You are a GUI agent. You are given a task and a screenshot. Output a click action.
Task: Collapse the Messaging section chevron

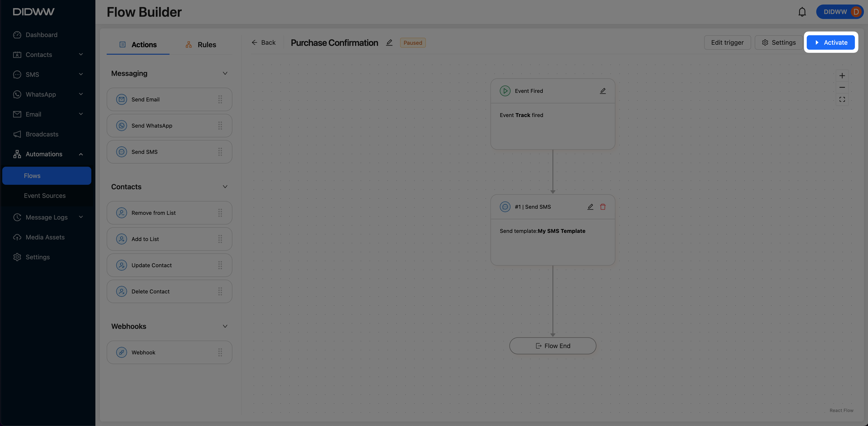pos(225,73)
